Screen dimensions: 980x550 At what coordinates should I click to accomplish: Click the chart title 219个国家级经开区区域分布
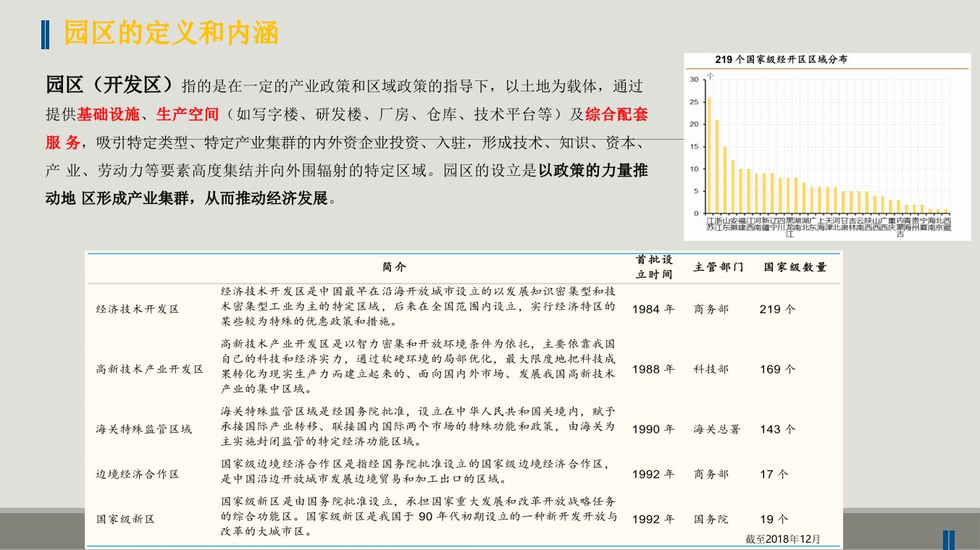pos(781,60)
